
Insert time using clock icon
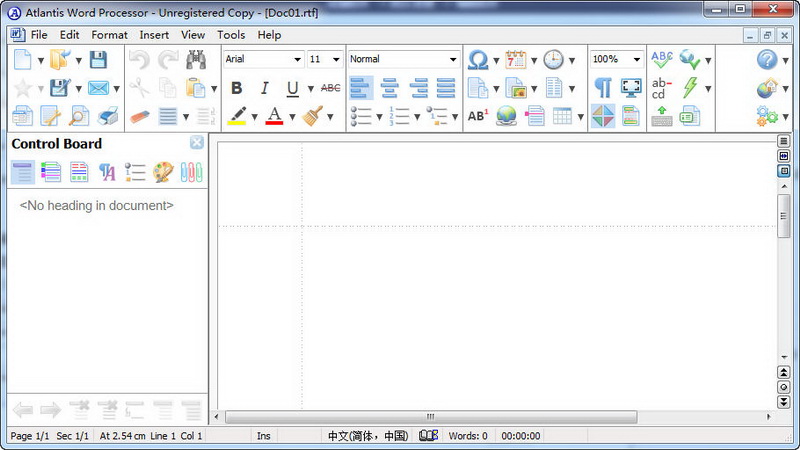coord(554,60)
